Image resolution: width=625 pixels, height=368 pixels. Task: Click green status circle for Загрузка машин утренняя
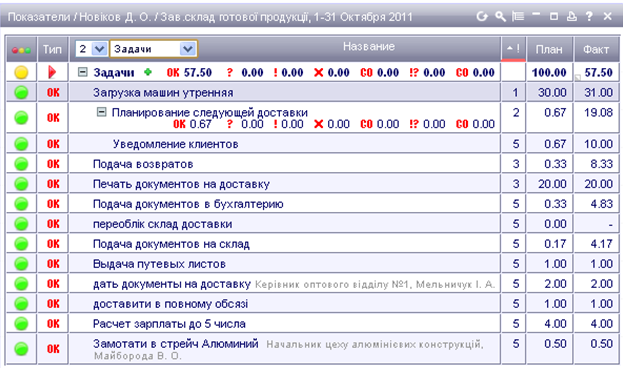[22, 92]
